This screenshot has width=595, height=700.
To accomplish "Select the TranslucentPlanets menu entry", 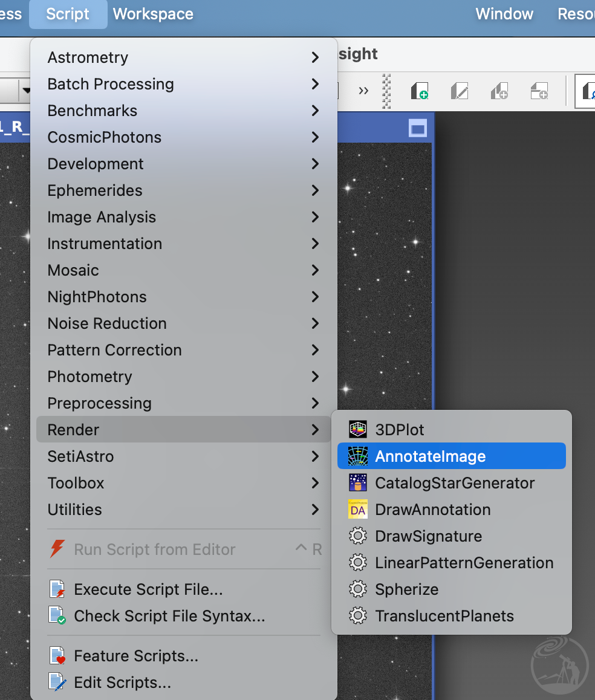I will 444,616.
